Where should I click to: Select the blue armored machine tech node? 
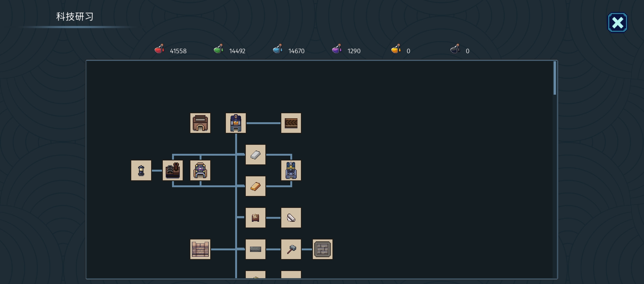pos(291,170)
